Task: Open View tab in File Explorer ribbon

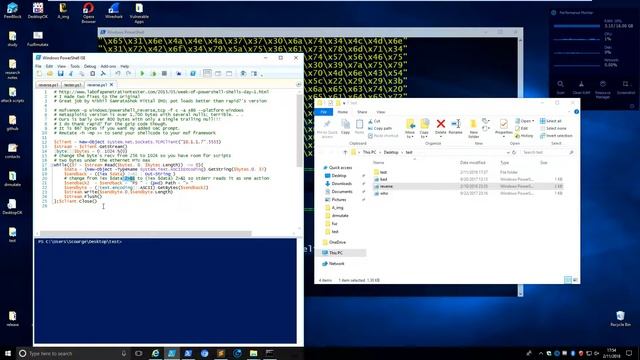Action: coord(380,111)
